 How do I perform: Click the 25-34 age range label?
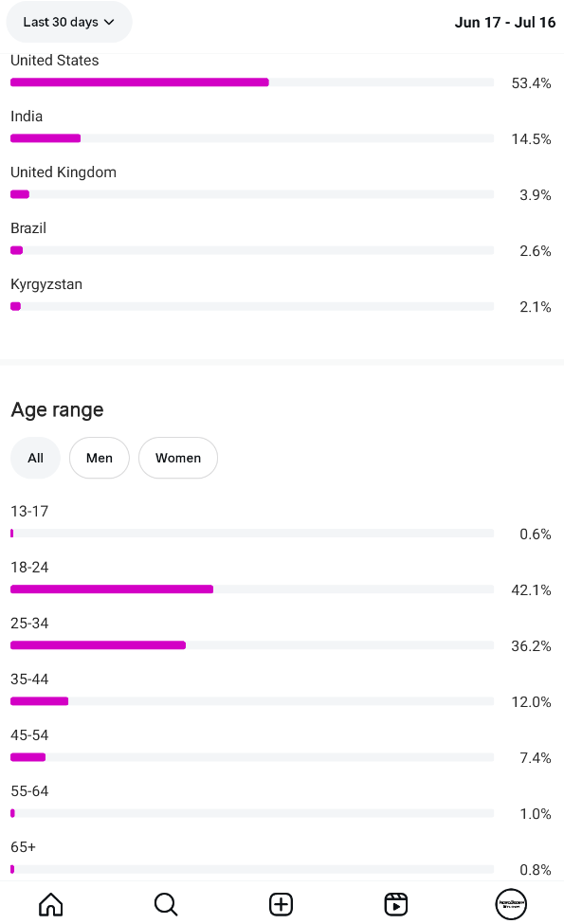(x=29, y=623)
